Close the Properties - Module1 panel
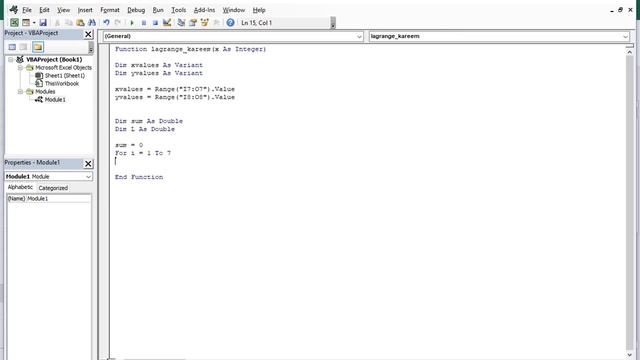The width and height of the screenshot is (640, 360). pos(88,164)
